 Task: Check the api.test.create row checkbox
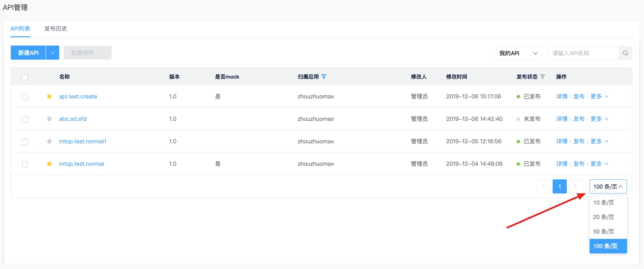25,97
